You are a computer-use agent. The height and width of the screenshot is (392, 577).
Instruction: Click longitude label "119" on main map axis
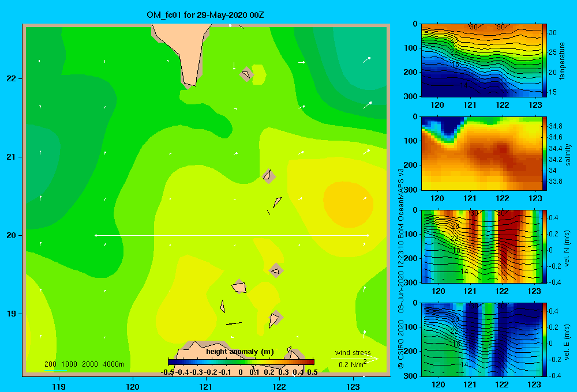coord(59,386)
